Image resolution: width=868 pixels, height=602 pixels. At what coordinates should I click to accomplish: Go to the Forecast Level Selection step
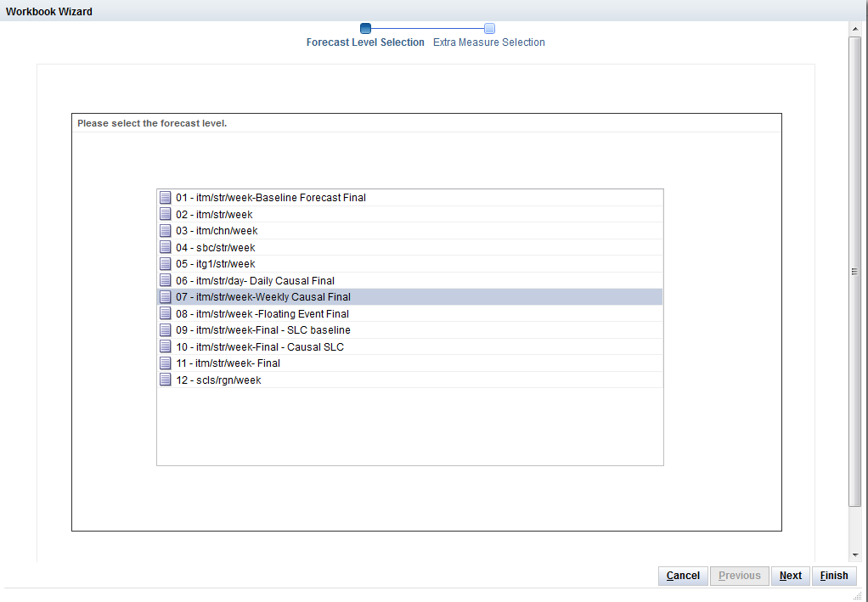(365, 42)
